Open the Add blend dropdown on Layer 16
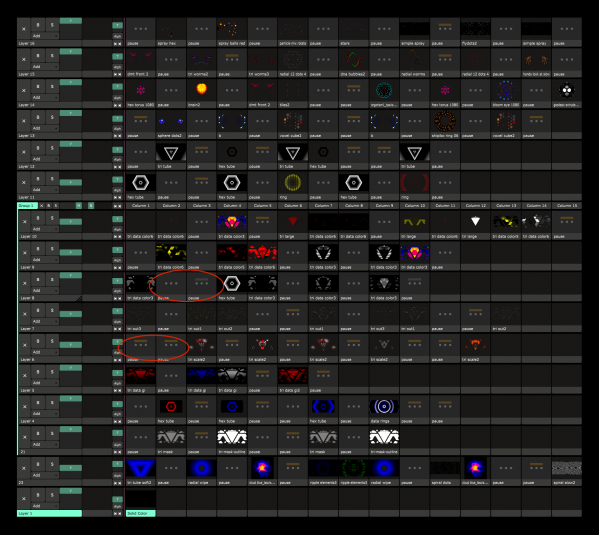Screen dimensions: 599x535 (x=45, y=36)
